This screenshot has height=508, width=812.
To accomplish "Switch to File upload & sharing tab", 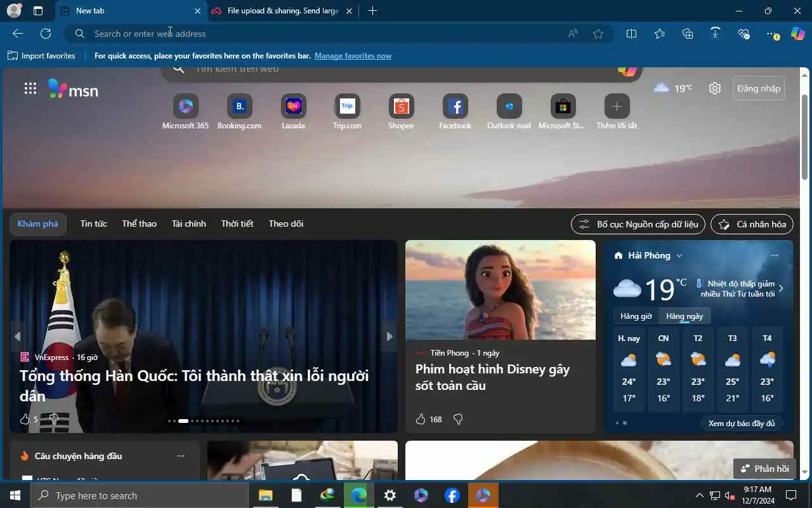I will (x=282, y=11).
